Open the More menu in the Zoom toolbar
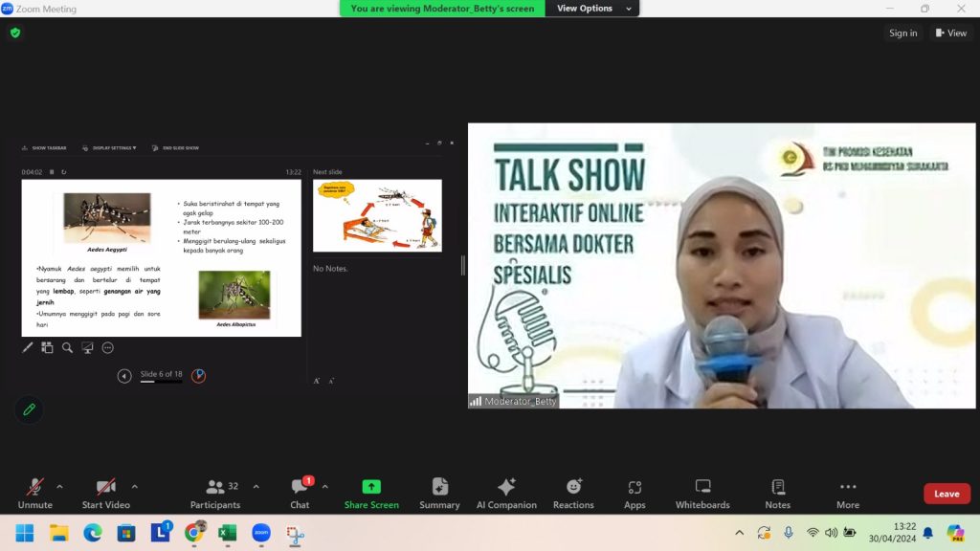980x551 pixels. [x=847, y=493]
